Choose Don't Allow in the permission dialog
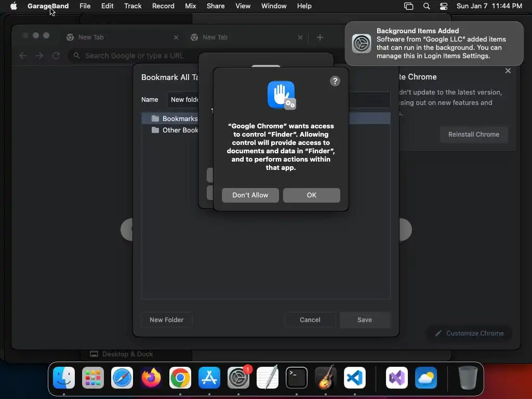 pyautogui.click(x=250, y=195)
